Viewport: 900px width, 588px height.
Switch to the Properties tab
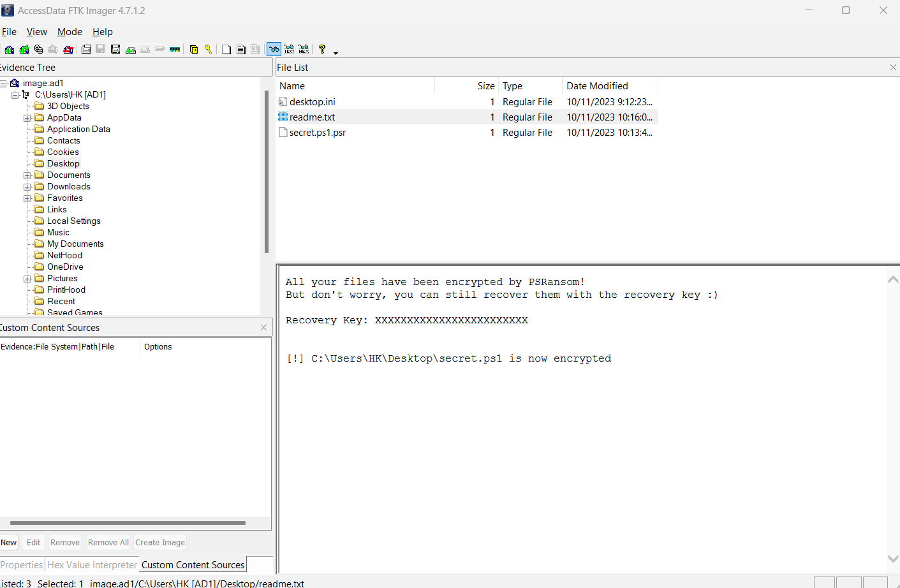21,565
